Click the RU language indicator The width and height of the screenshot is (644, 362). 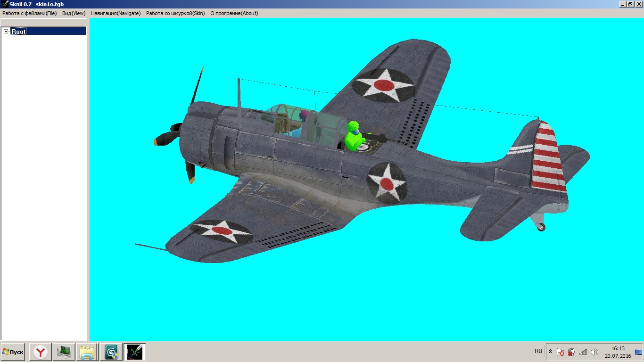tap(538, 351)
